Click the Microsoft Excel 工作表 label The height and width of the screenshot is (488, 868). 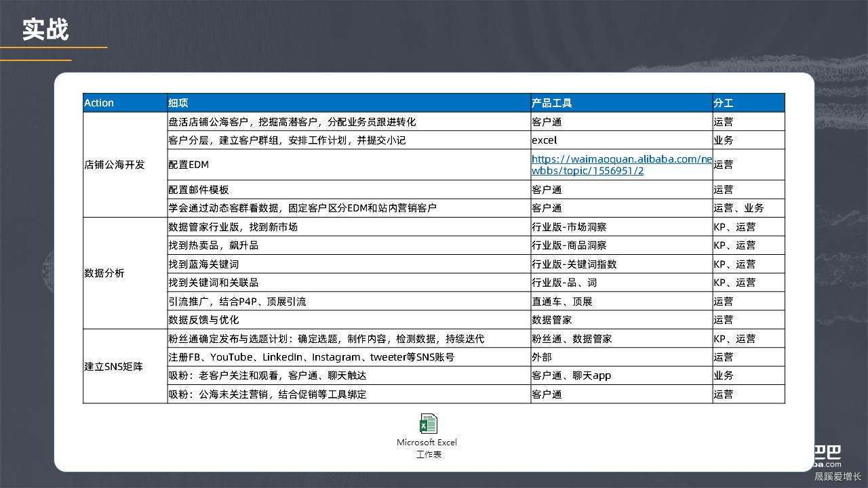[427, 448]
